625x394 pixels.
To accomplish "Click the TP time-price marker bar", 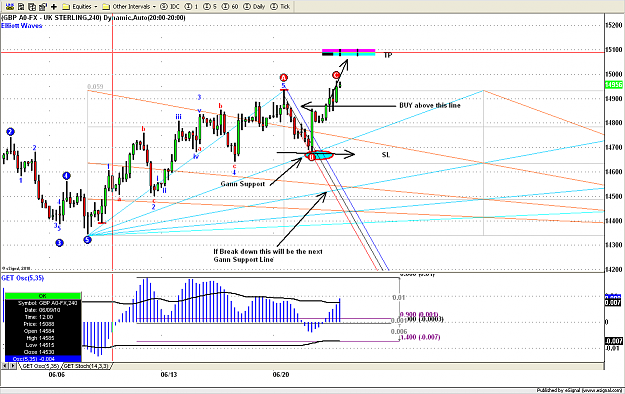I will coord(348,52).
